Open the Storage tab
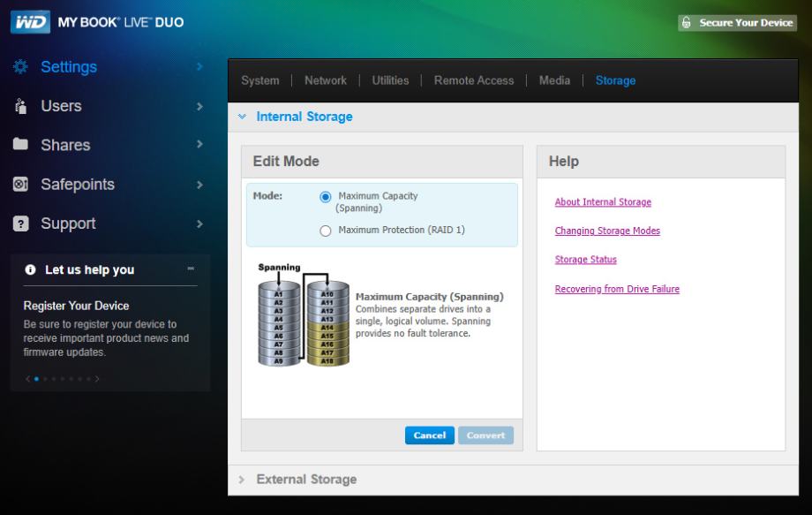Screen dimensions: 812x515 coord(615,80)
